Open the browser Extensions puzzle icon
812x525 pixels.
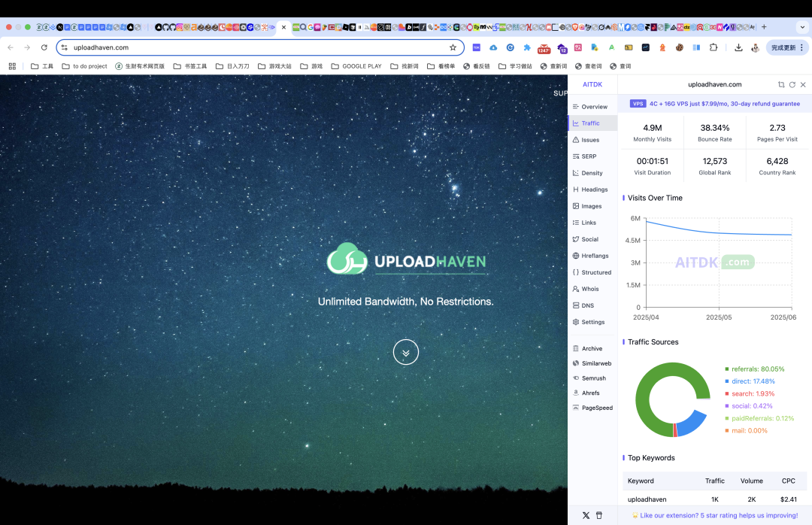714,47
